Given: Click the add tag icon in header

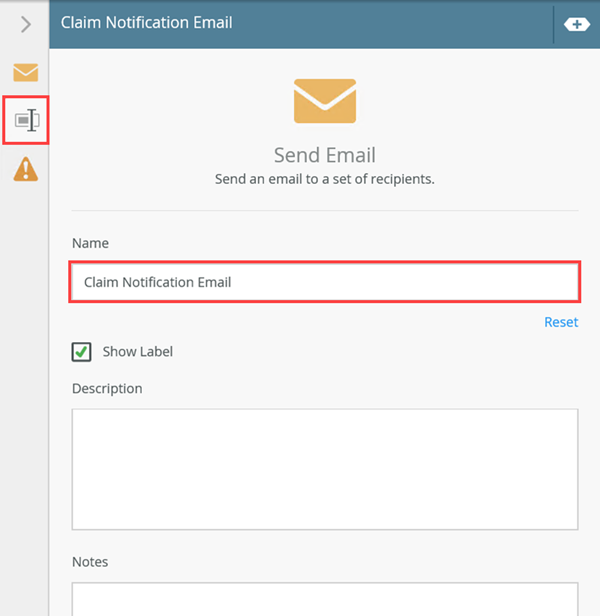Looking at the screenshot, I should 576,24.
